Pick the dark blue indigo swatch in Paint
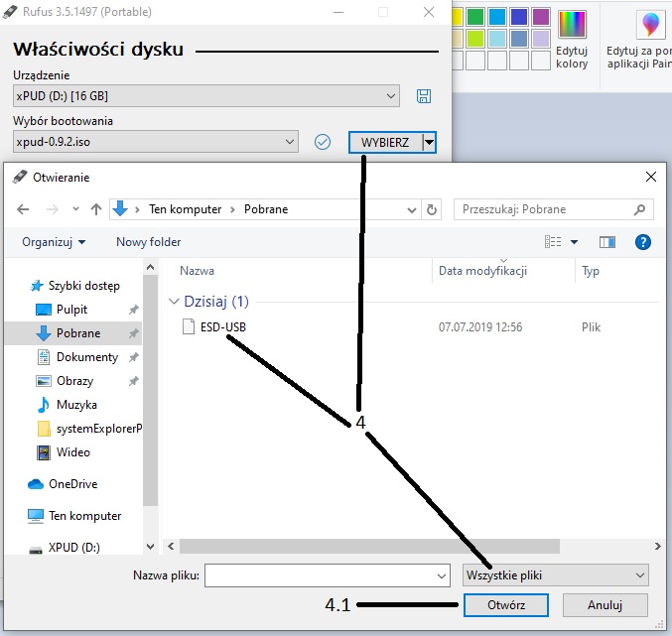 click(x=519, y=17)
